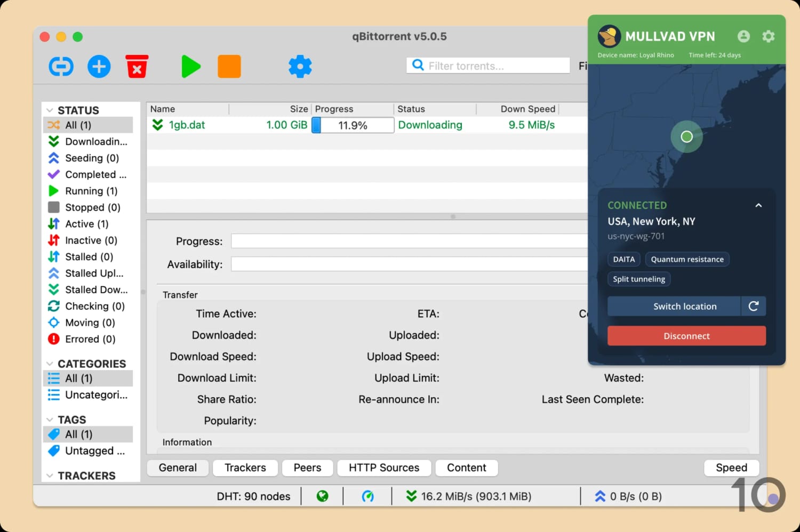Click the Split tunneling chip

pos(639,279)
